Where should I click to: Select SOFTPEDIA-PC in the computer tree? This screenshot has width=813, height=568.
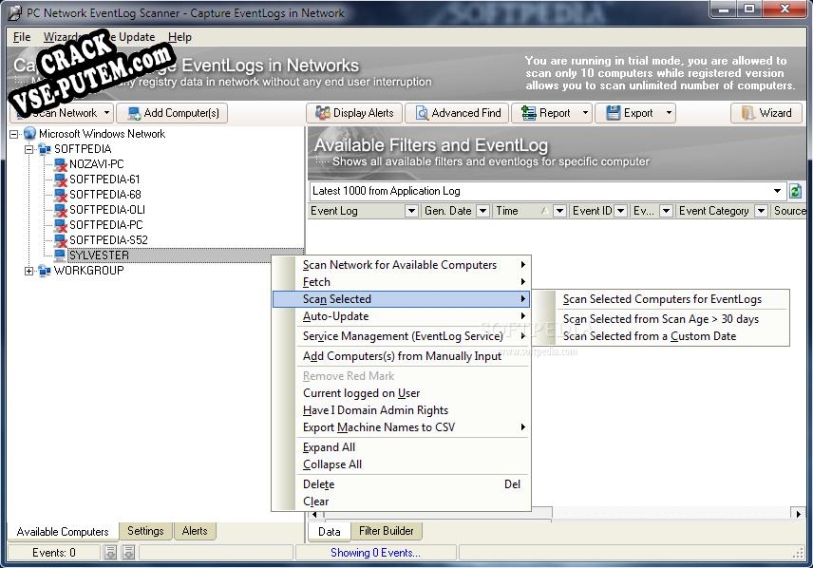tap(105, 225)
